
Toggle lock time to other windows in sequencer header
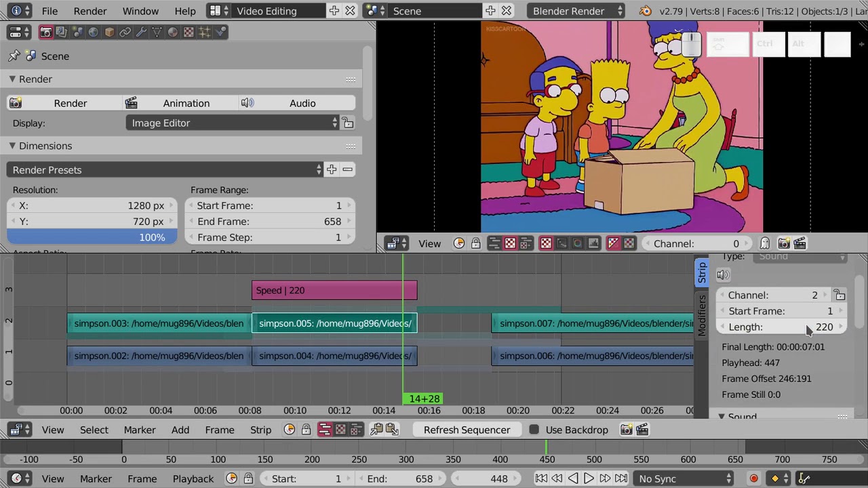(306, 430)
